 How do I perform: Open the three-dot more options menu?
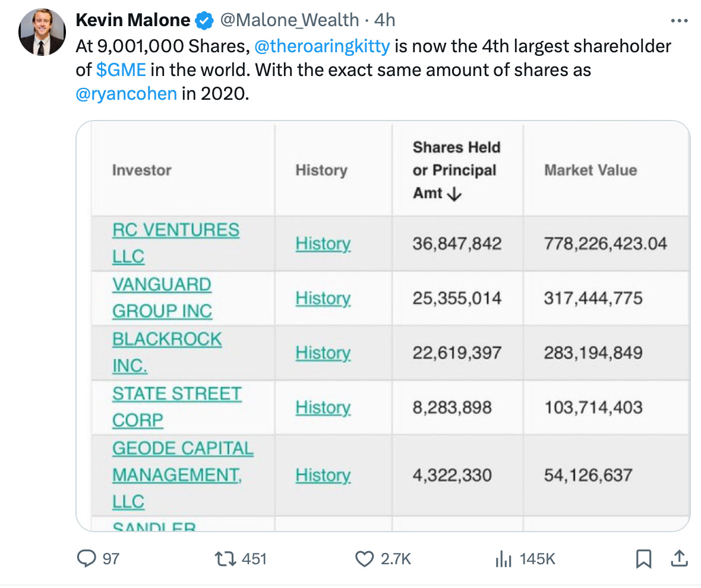click(679, 21)
